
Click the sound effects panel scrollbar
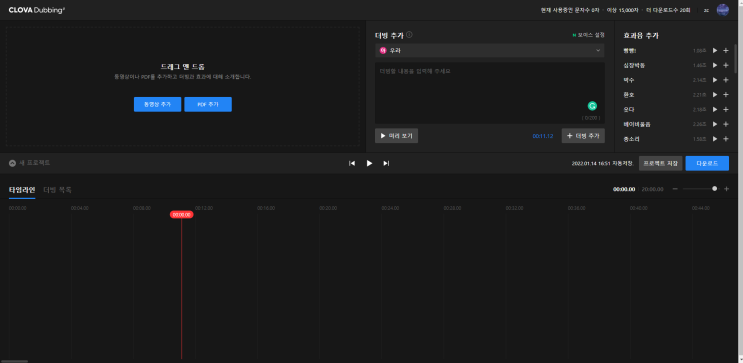coord(735,58)
